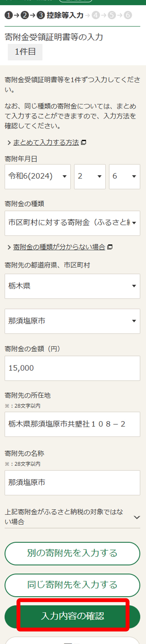Open the まとめて入力する方法 link
This screenshot has width=146, height=644.
pos(46,142)
